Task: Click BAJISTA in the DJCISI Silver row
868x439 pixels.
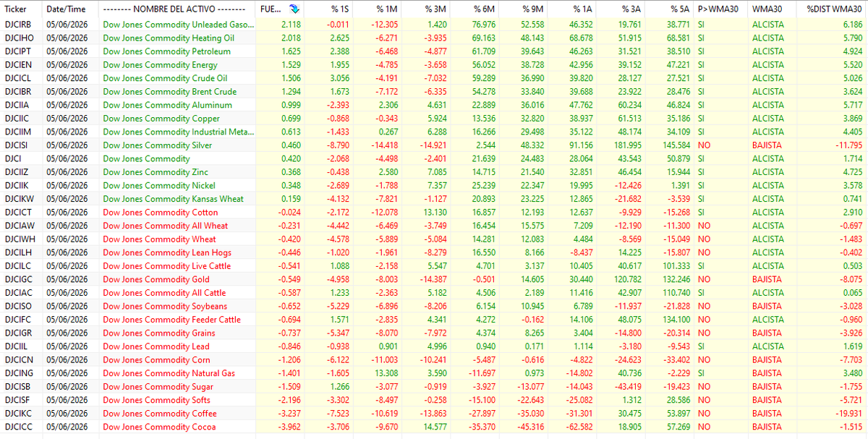Action: [x=767, y=145]
